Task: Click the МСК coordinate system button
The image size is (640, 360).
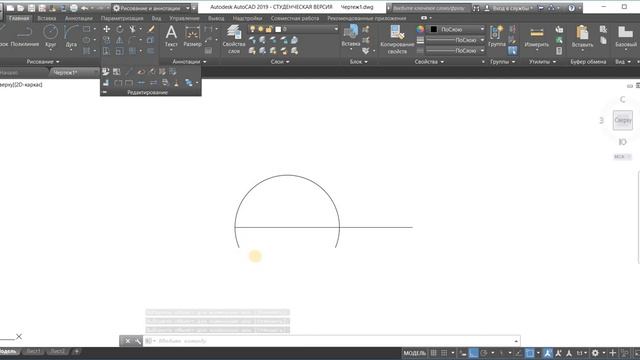Action: pos(622,157)
